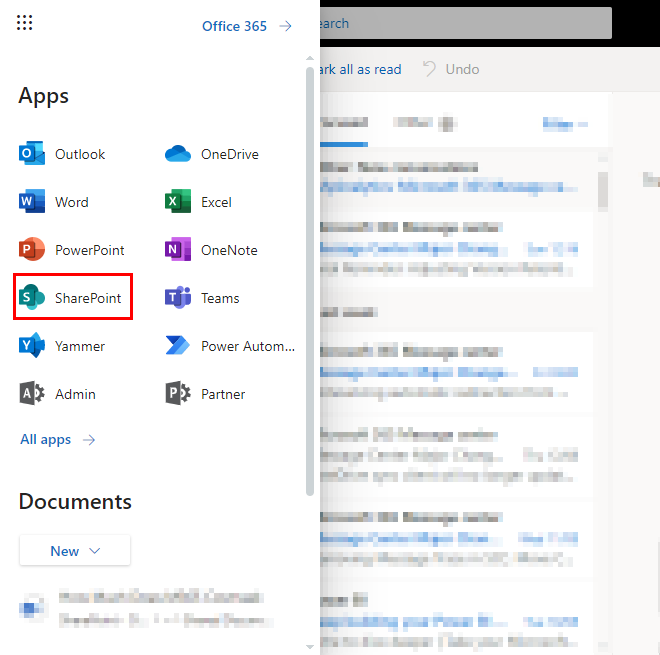Image resolution: width=660 pixels, height=655 pixels.
Task: Click the Power Autom... label
Action: pos(248,346)
